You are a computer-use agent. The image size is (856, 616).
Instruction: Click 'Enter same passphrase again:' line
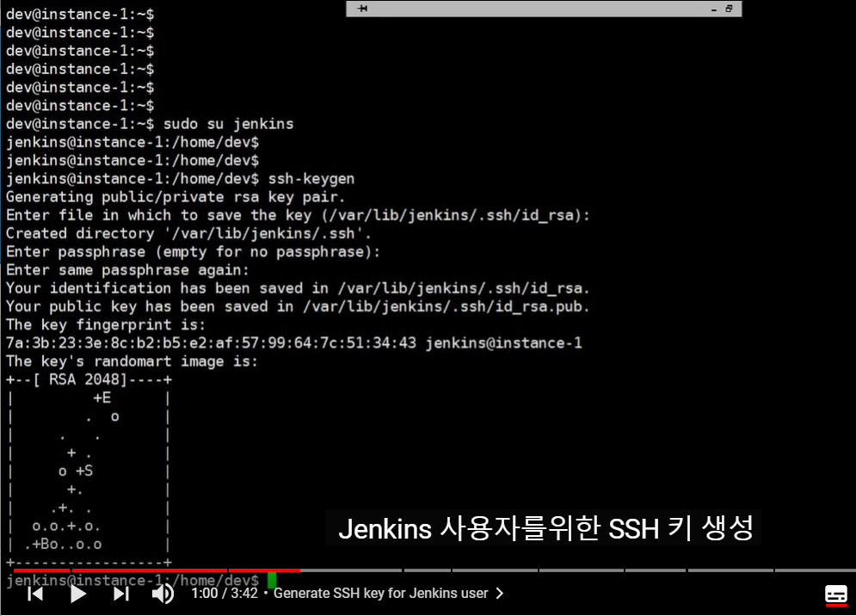coord(127,270)
